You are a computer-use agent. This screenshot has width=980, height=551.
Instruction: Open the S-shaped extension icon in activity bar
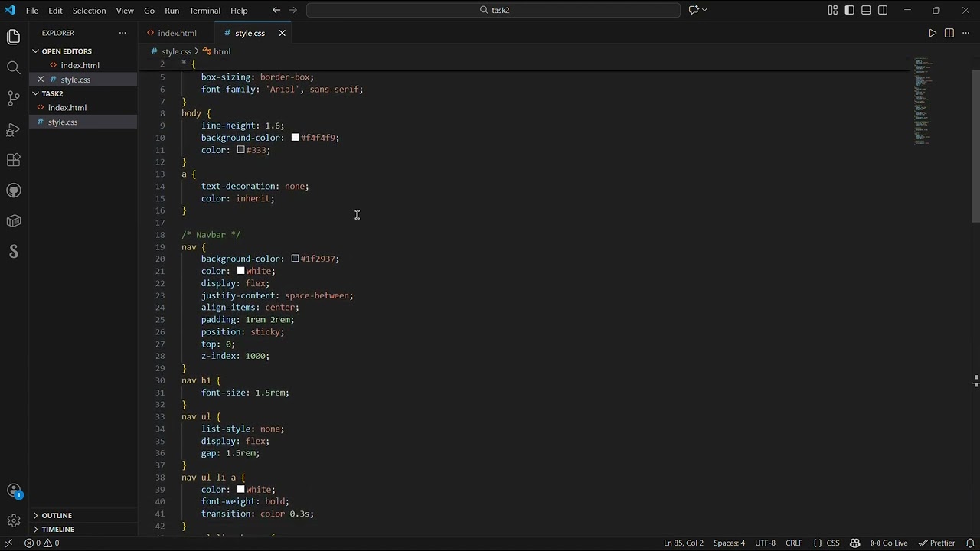[x=13, y=252]
